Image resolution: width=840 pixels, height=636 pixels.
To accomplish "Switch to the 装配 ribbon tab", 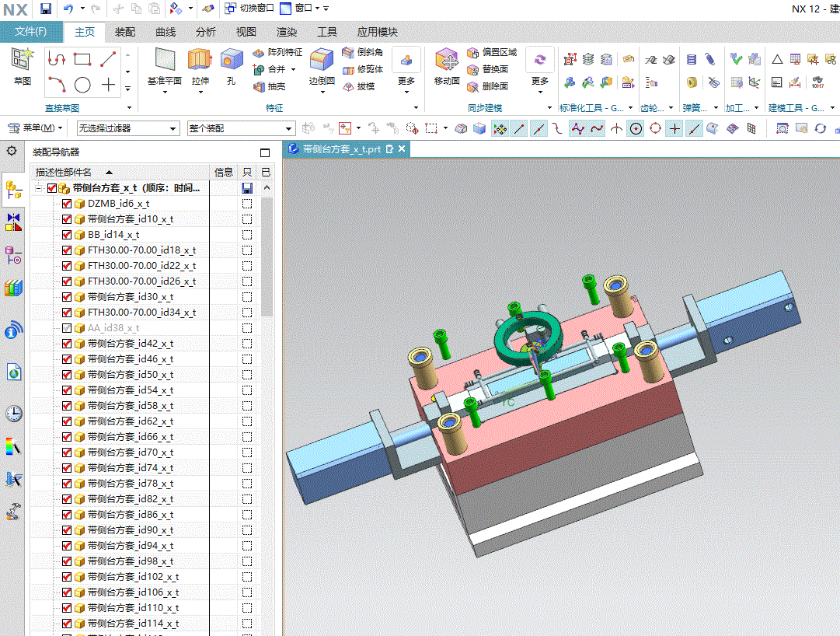I will [x=125, y=32].
